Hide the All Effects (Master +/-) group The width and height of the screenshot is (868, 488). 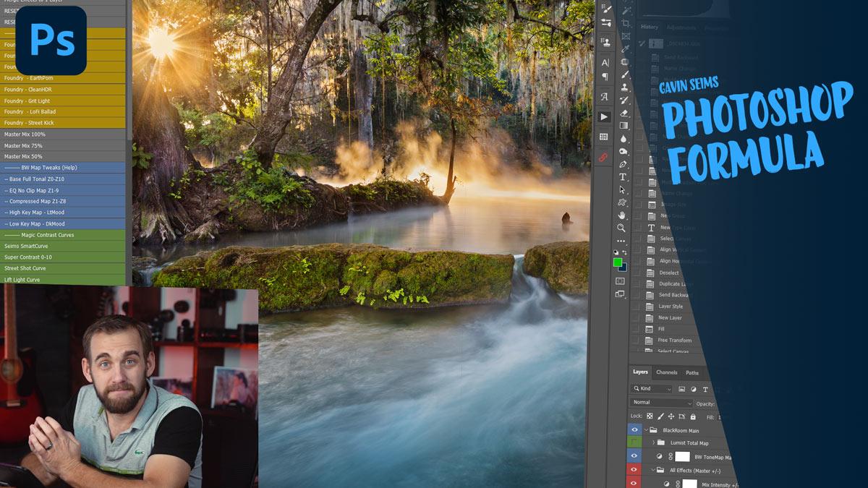click(x=634, y=470)
